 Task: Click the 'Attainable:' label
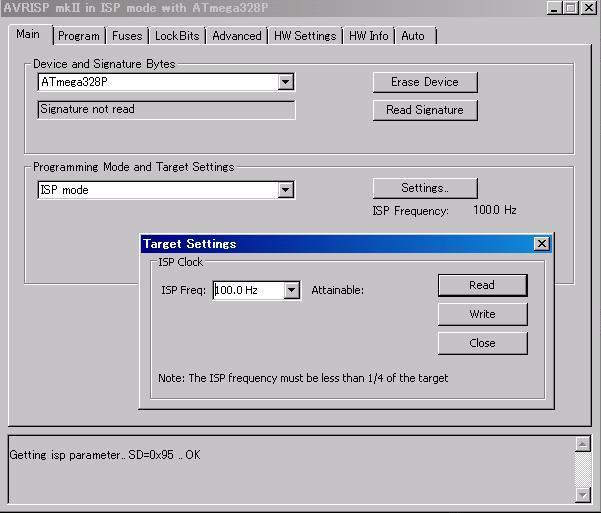(337, 290)
